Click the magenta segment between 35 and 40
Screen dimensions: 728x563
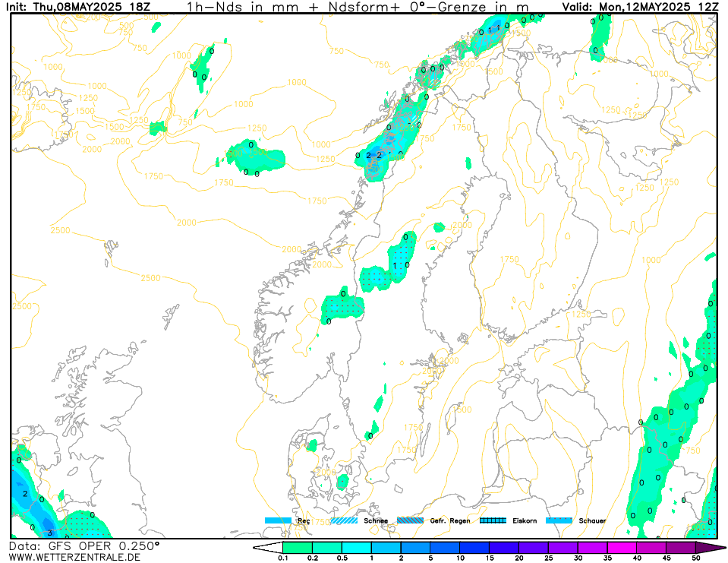(x=622, y=548)
